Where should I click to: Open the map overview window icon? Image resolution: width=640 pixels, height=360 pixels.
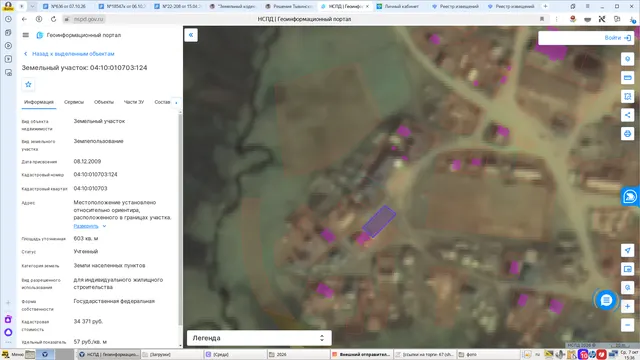[x=627, y=269]
